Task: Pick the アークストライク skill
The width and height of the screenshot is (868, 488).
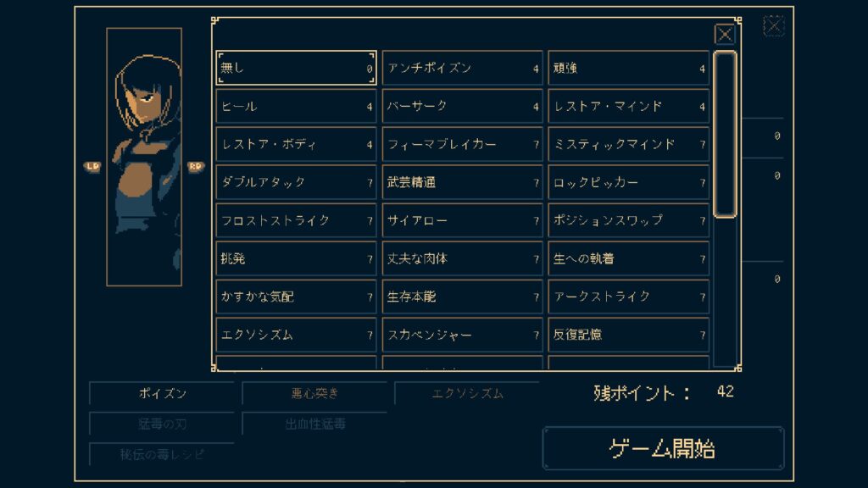Action: pyautogui.click(x=628, y=297)
